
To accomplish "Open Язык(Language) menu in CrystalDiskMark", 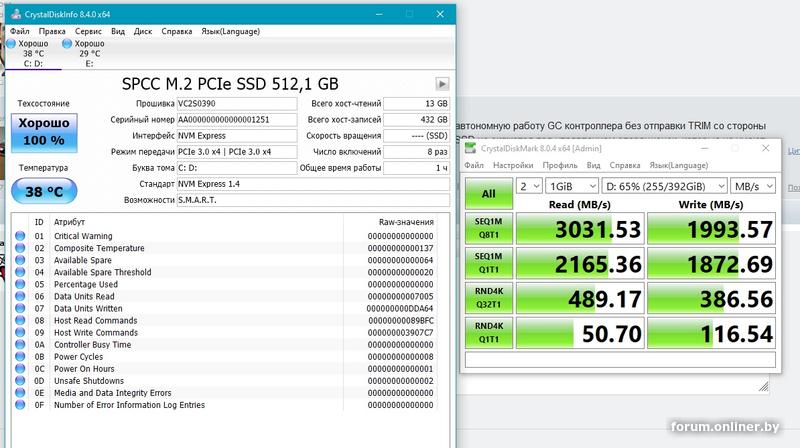I will pos(679,165).
